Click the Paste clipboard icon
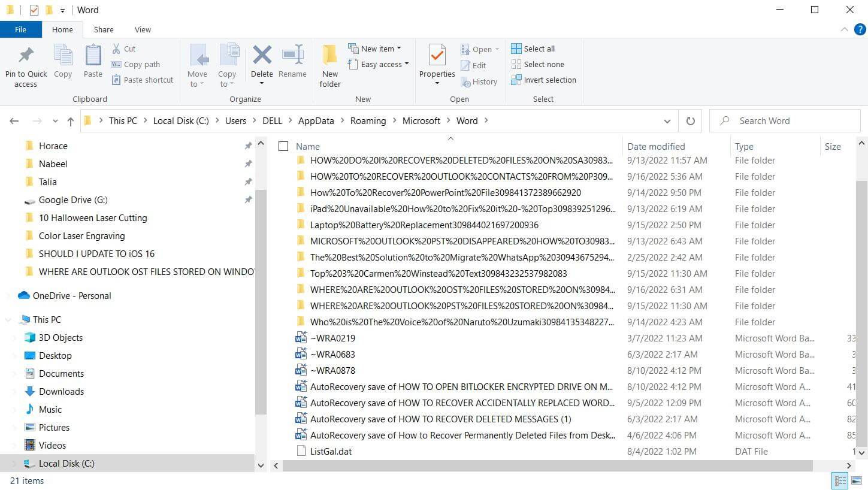 click(x=93, y=55)
